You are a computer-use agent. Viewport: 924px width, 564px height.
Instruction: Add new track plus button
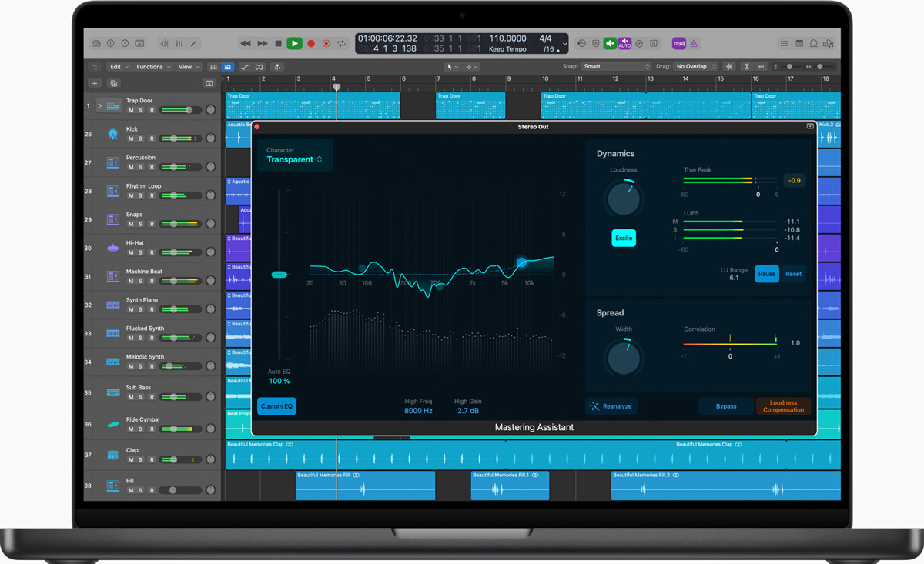(x=95, y=83)
